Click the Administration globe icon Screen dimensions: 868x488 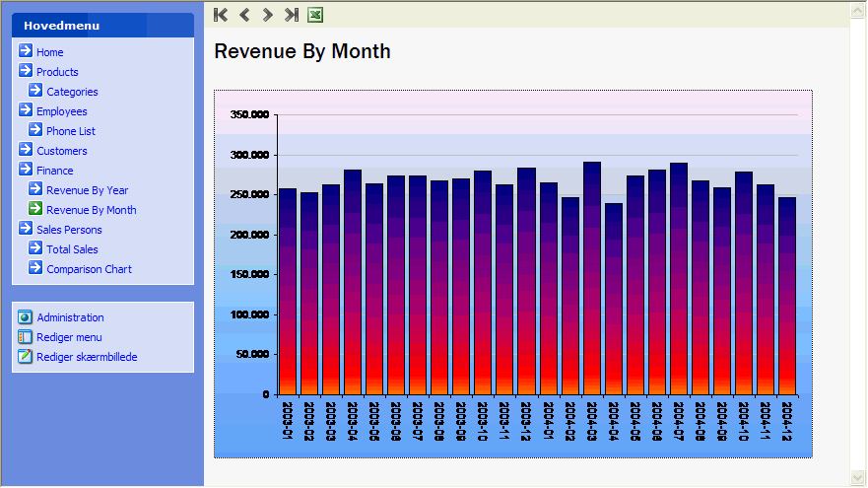pos(25,316)
